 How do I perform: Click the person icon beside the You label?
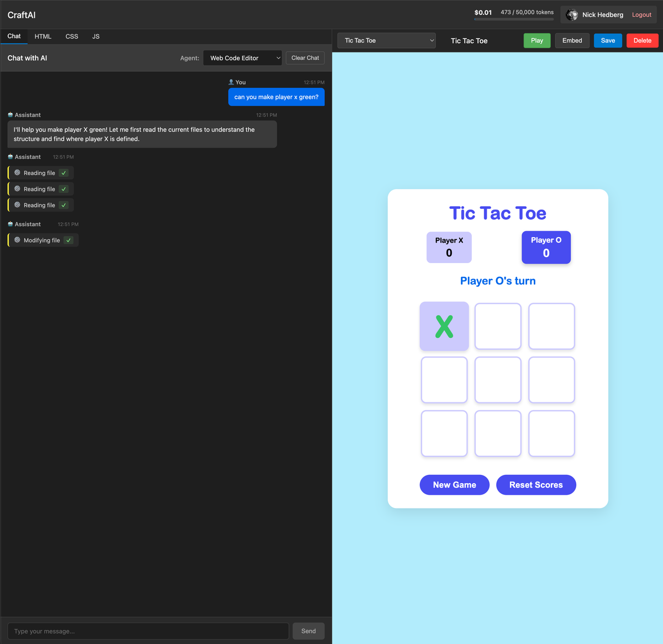tap(232, 82)
